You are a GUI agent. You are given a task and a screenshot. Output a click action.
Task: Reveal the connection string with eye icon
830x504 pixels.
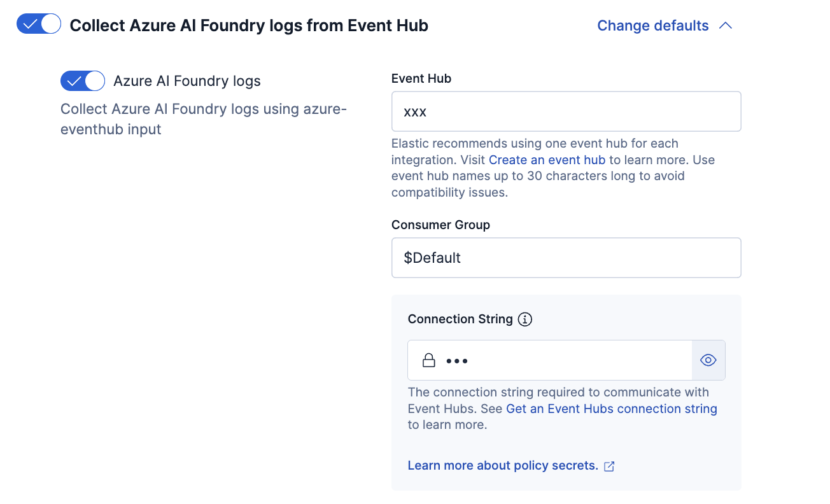pyautogui.click(x=708, y=360)
